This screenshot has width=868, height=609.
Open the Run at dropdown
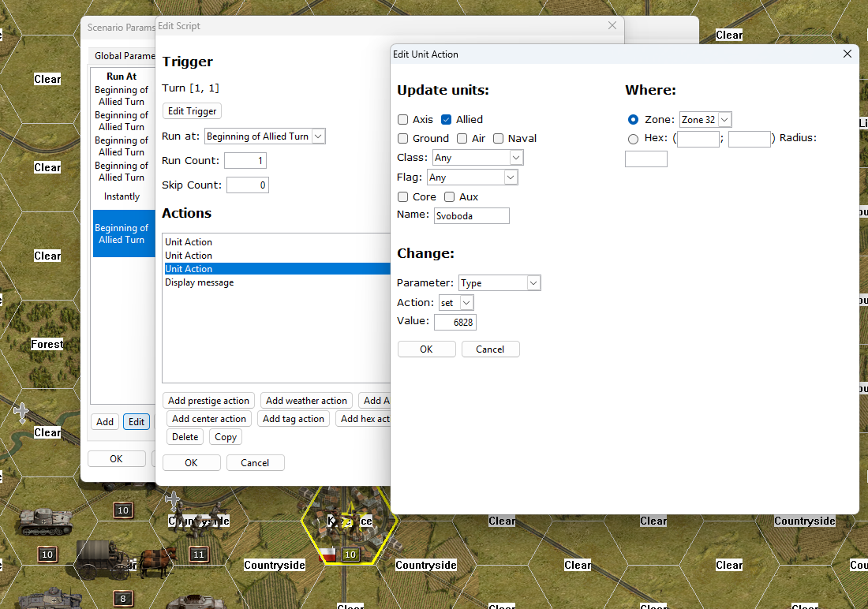[264, 136]
